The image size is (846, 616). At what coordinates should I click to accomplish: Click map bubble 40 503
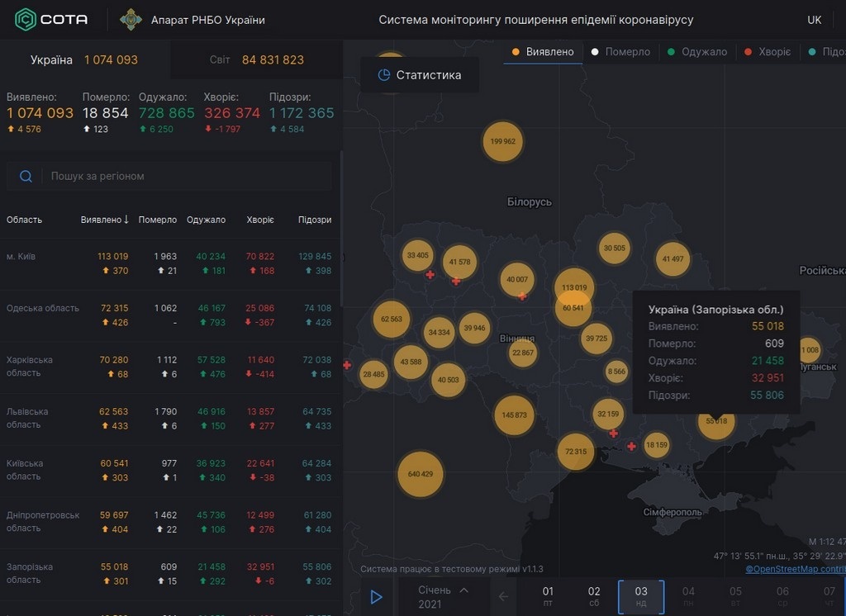[x=449, y=380]
